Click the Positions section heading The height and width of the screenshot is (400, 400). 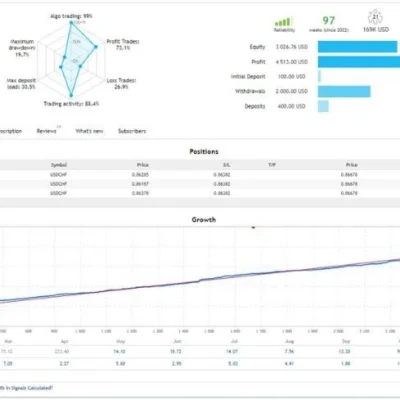204,151
